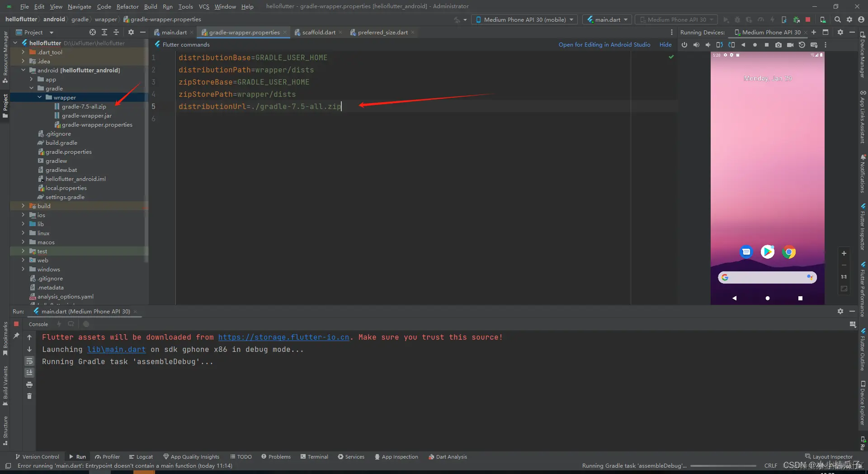Mute the emulator volume
Screen dimensions: 868x474
pyautogui.click(x=708, y=45)
